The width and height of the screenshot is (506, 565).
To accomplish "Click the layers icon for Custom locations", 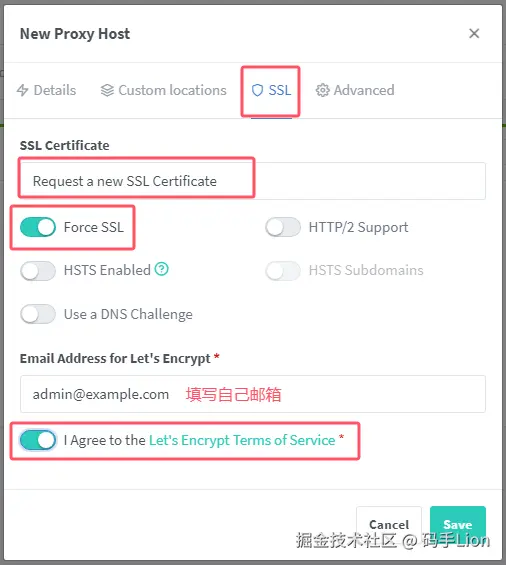I will click(x=107, y=90).
